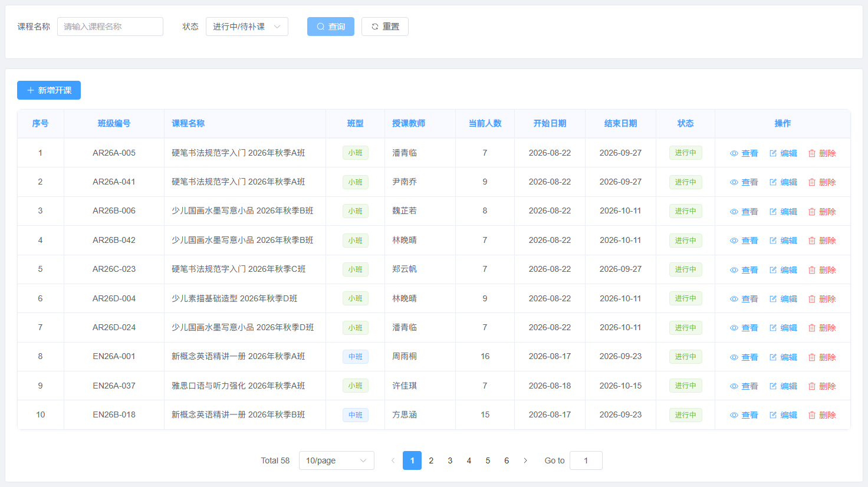The image size is (868, 487).
Task: Click the 查询 search button
Action: 331,27
